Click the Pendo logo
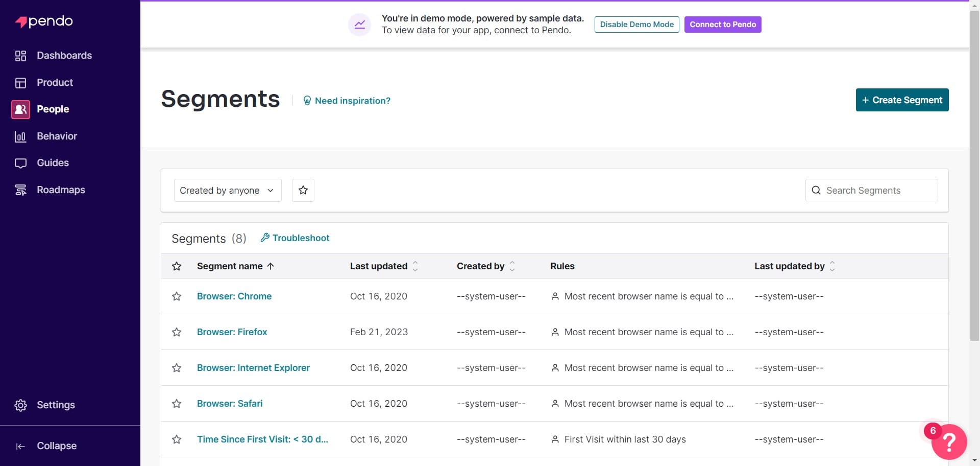The image size is (980, 466). pyautogui.click(x=43, y=21)
